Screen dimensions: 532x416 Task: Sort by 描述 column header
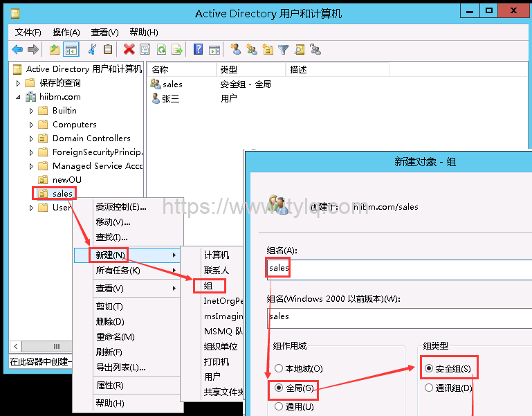point(338,70)
